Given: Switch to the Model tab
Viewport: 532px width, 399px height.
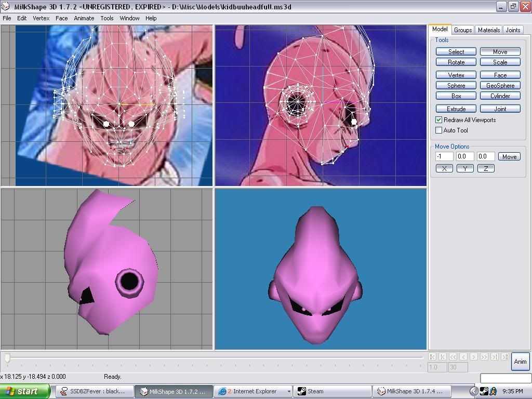Looking at the screenshot, I should point(440,29).
